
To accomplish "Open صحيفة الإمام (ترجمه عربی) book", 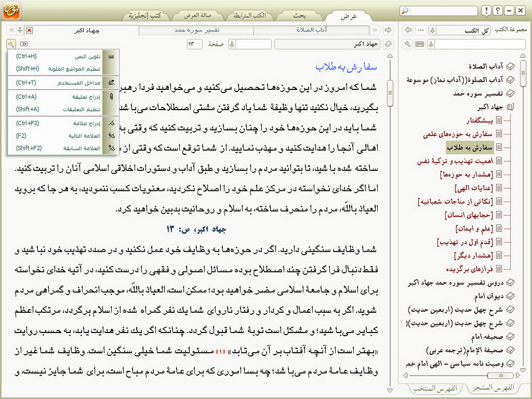I will [464, 350].
